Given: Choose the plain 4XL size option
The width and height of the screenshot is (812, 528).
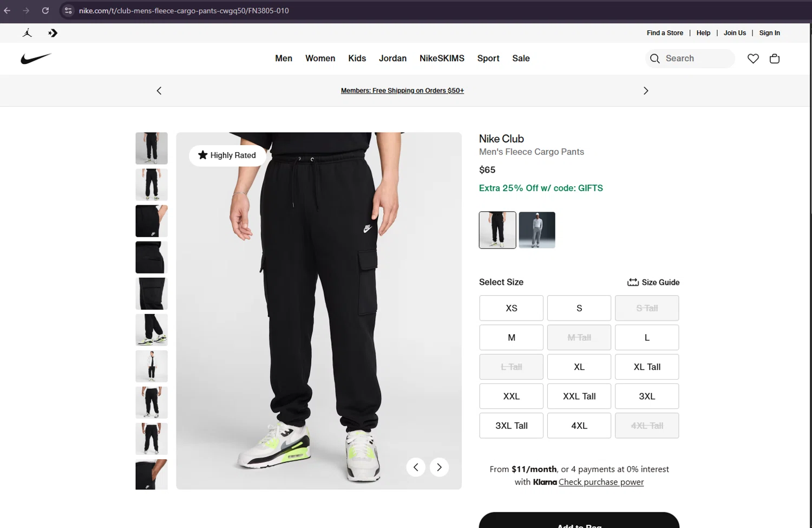Looking at the screenshot, I should point(579,426).
